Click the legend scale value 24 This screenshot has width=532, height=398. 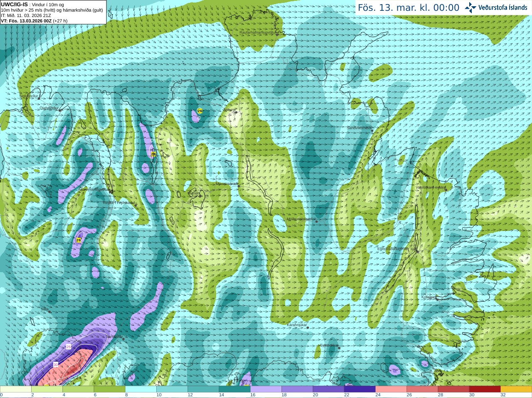tap(378, 395)
